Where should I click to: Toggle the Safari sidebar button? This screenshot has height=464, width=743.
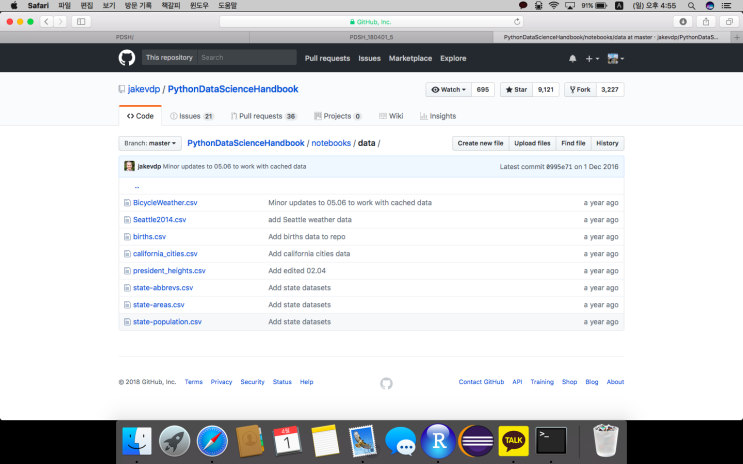(x=81, y=22)
